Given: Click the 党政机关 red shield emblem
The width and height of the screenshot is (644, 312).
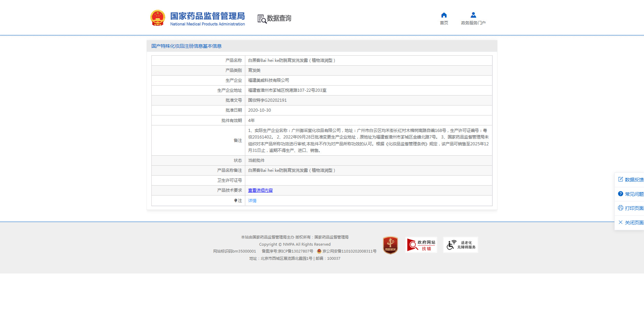Looking at the screenshot, I should click(390, 244).
